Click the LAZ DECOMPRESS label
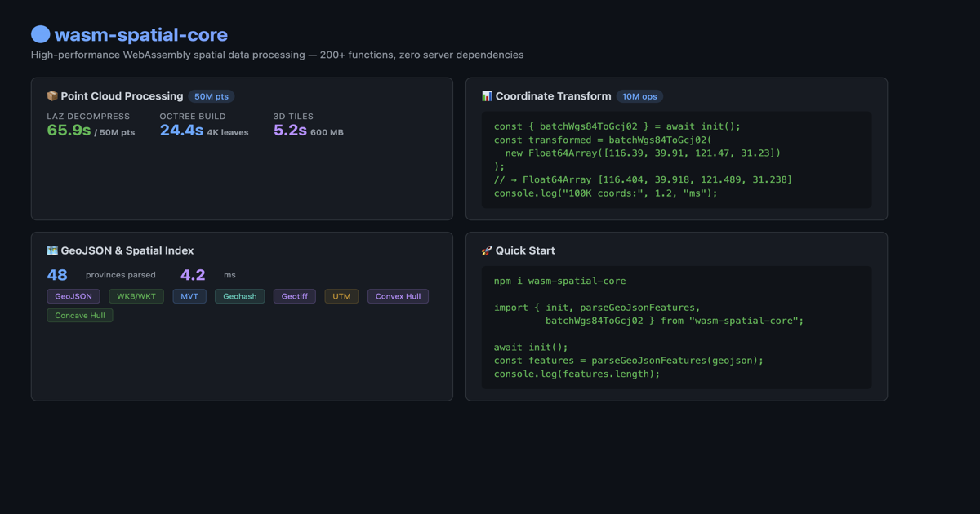Viewport: 980px width, 514px height. click(88, 117)
